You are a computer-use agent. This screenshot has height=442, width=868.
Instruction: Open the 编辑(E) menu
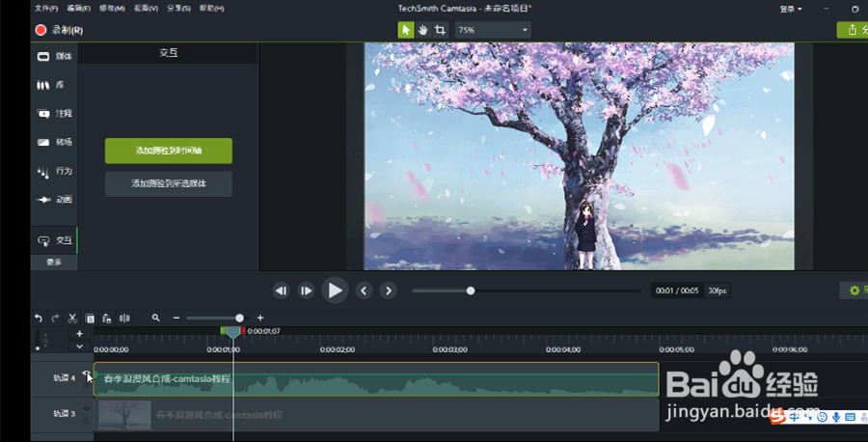tap(79, 9)
